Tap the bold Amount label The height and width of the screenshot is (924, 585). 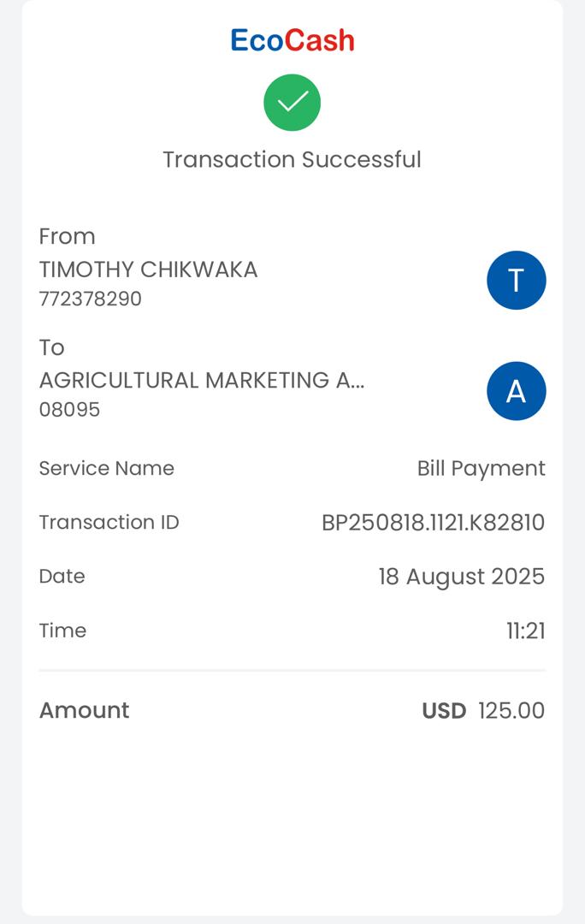pyautogui.click(x=84, y=710)
